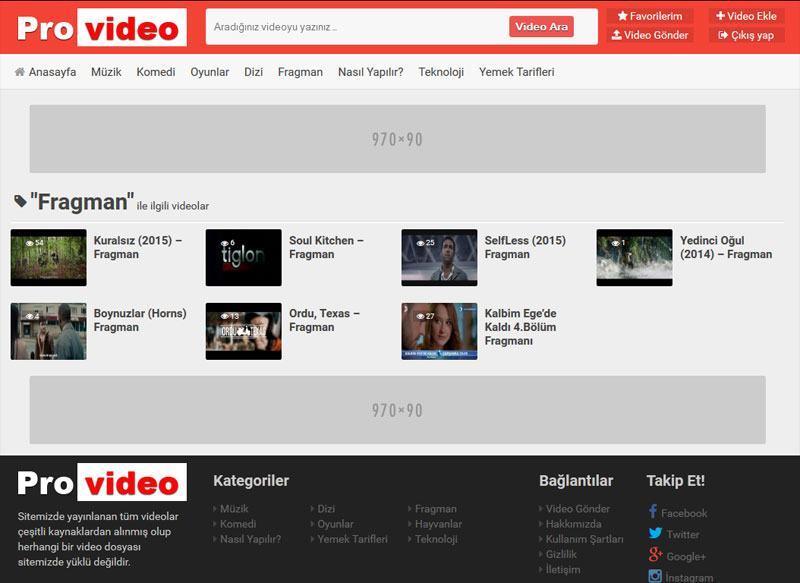Screen dimensions: 800x583
Task: Go to Anasayfa in navigation bar
Action: pos(52,72)
